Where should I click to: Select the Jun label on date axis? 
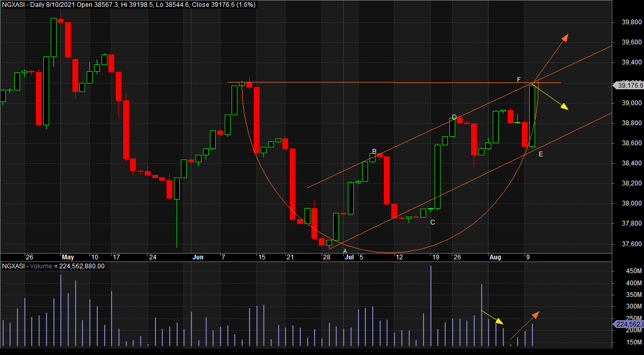coord(198,257)
